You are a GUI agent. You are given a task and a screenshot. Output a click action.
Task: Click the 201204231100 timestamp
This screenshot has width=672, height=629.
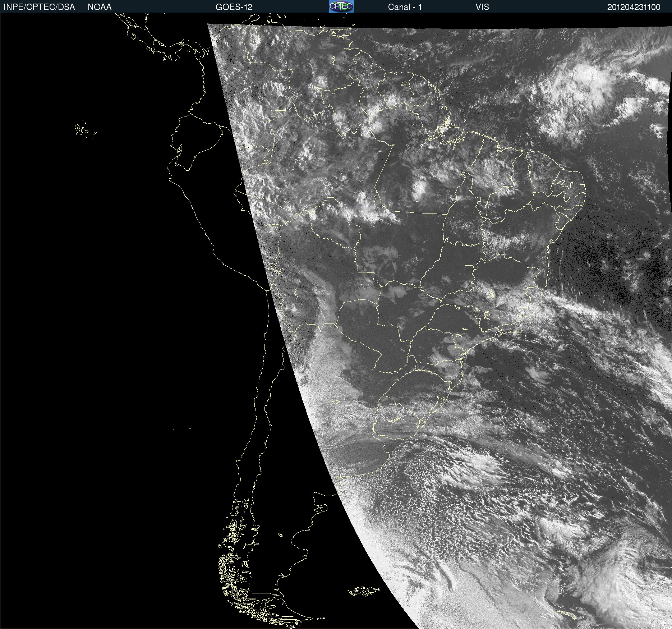(634, 7)
